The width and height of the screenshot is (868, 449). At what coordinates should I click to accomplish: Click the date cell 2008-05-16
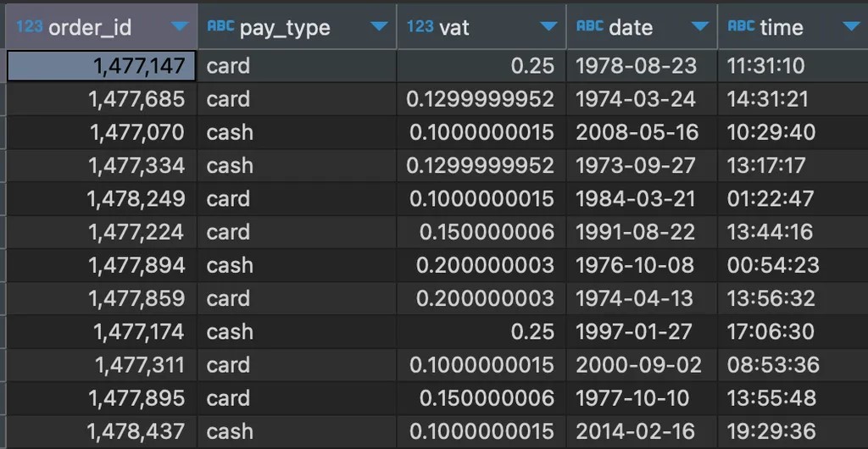[642, 132]
